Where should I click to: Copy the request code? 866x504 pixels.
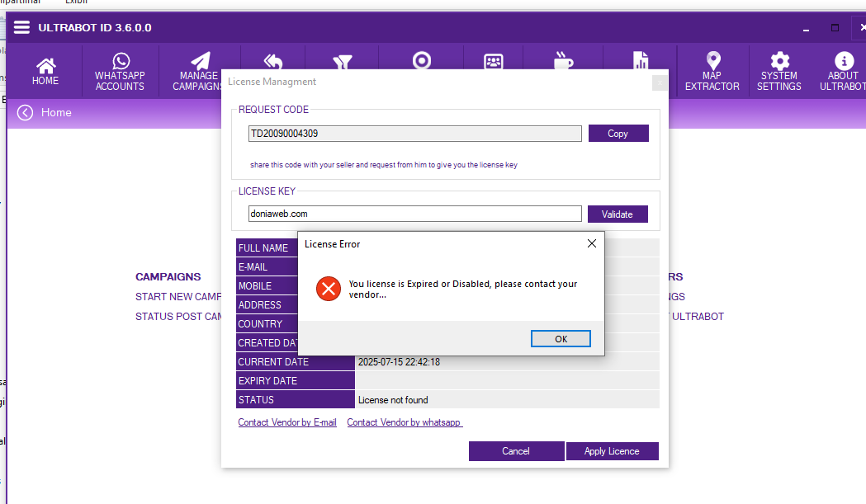pyautogui.click(x=618, y=134)
